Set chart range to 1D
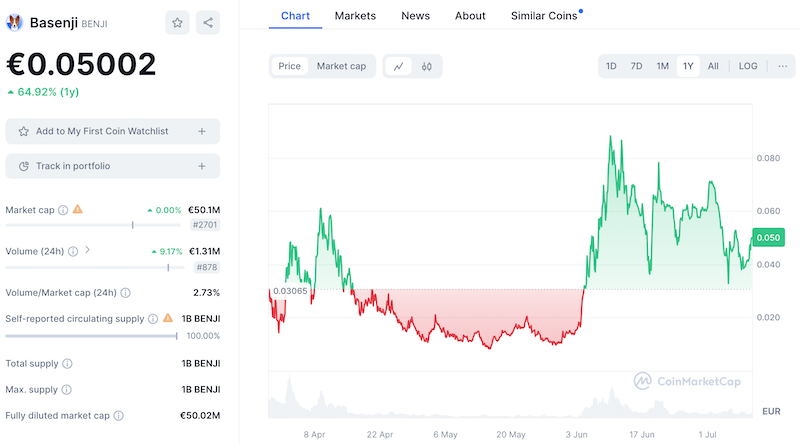800x444 pixels. click(611, 66)
